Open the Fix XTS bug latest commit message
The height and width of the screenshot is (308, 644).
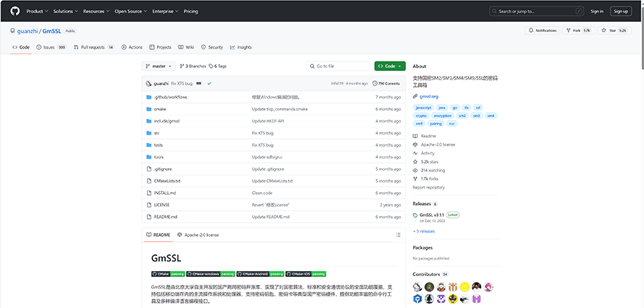point(182,83)
